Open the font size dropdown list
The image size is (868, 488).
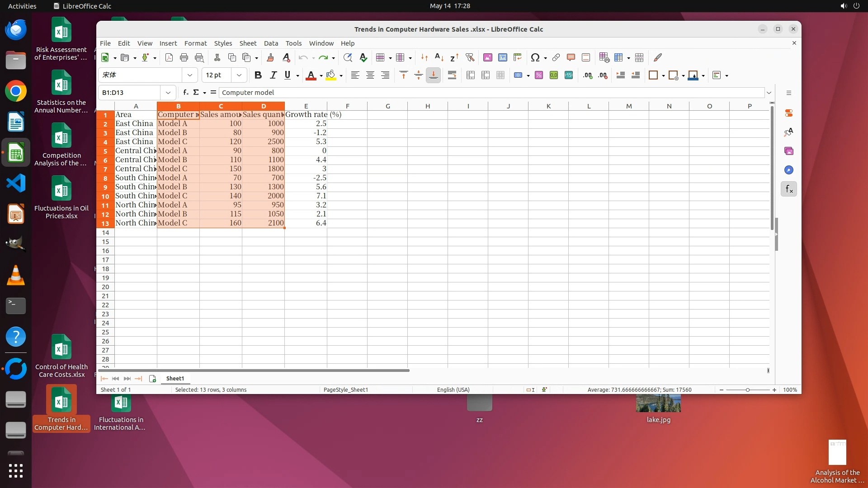tap(239, 75)
